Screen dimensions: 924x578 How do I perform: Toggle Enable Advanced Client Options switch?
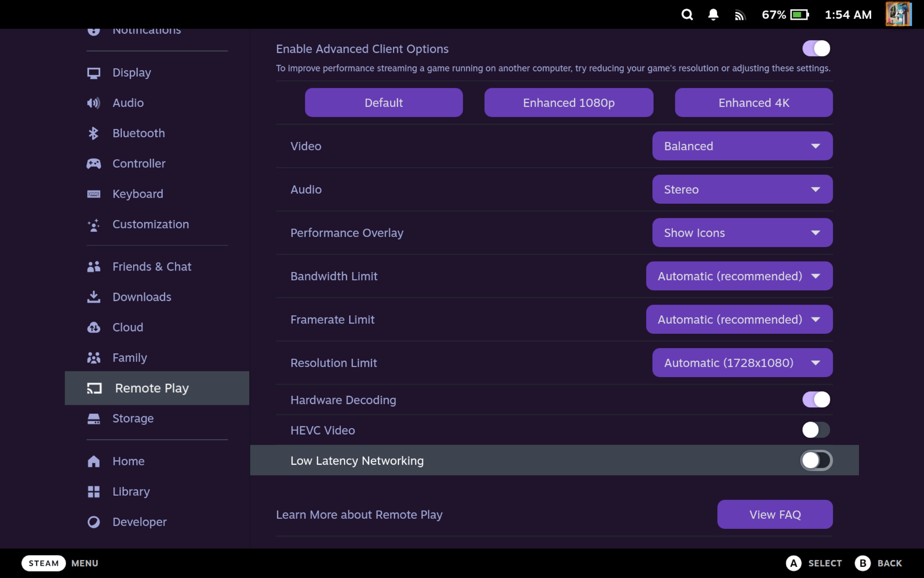point(816,48)
